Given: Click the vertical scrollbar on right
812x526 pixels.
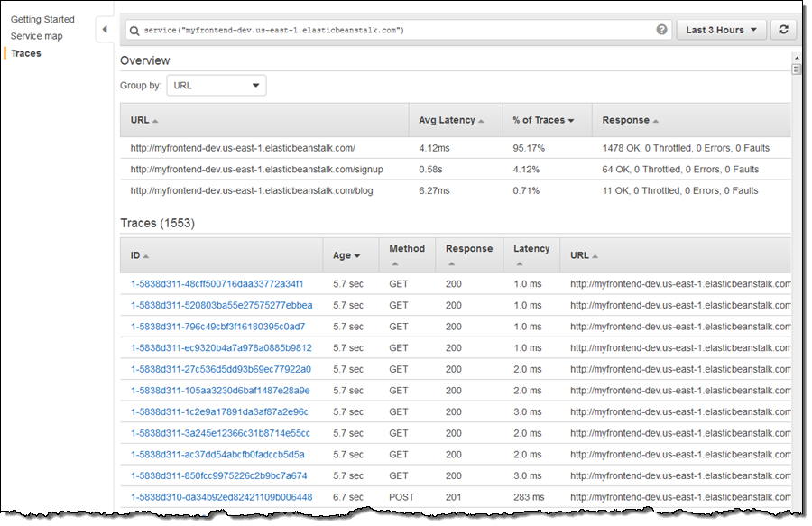Looking at the screenshot, I should pos(796,271).
